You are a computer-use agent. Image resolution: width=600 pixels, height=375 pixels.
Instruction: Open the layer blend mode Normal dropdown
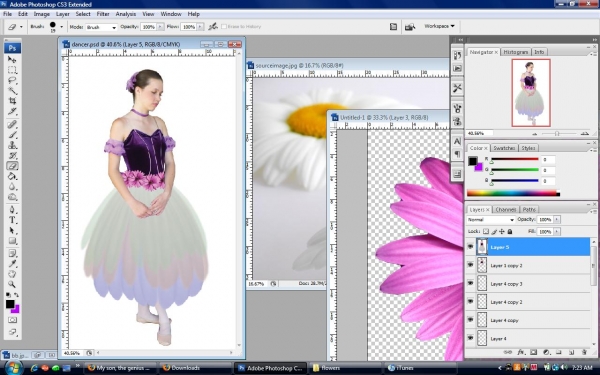(491, 220)
